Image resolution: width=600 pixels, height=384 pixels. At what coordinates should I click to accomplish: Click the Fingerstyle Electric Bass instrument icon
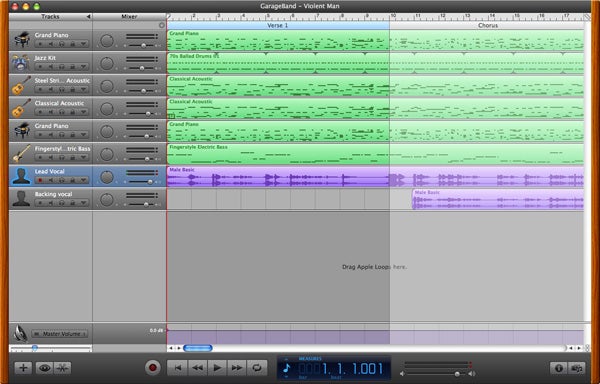click(x=21, y=153)
